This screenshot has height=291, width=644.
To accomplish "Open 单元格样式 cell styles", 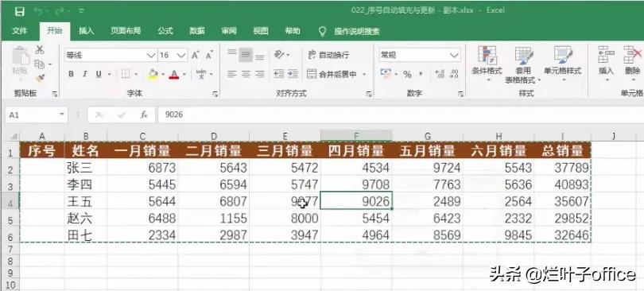I will (x=563, y=64).
